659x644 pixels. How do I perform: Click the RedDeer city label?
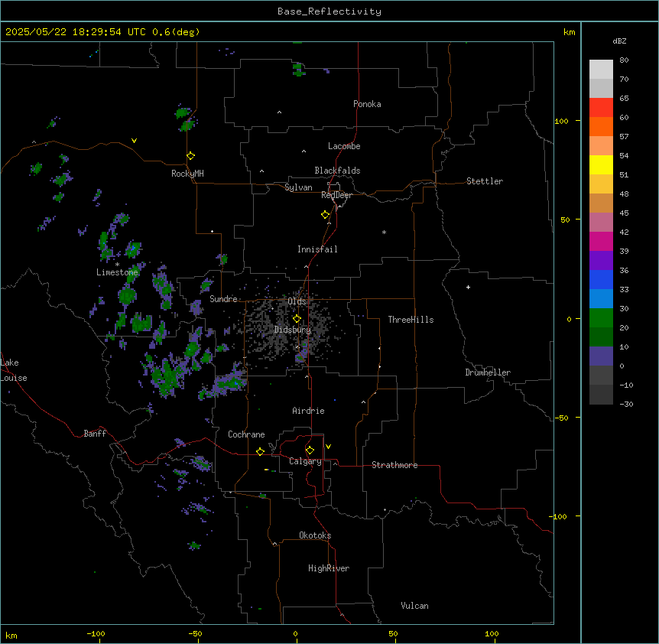click(x=336, y=195)
